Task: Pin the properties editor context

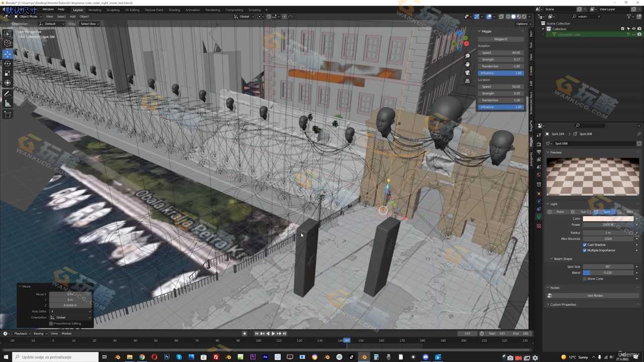Action: [639, 134]
